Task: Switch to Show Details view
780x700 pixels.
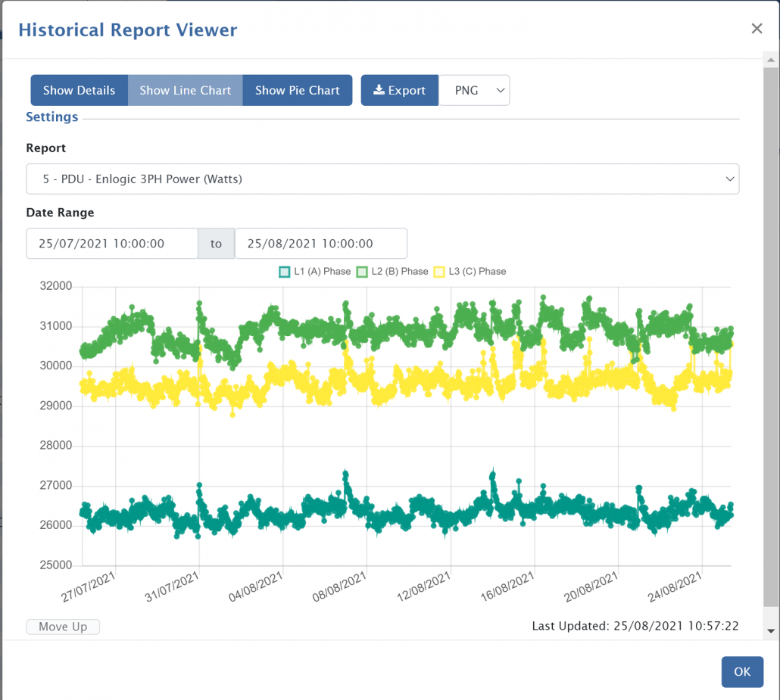Action: [80, 90]
